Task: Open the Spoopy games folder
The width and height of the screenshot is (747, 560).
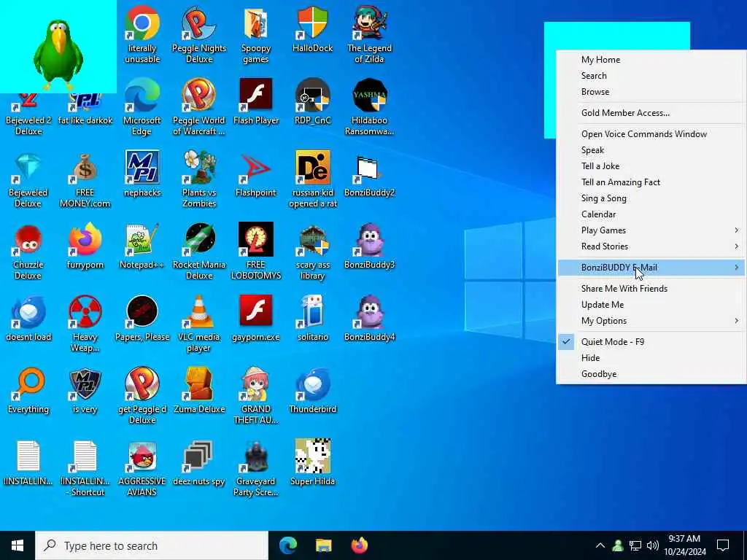Action: 256,34
